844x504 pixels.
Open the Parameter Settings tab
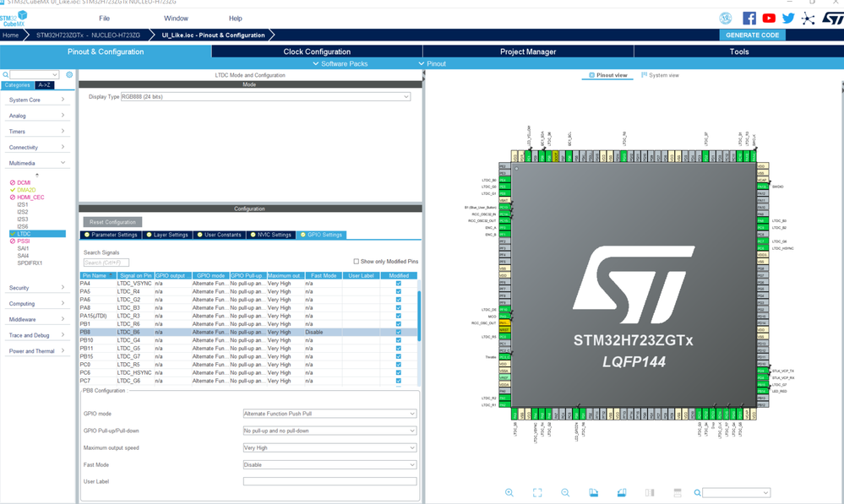(x=111, y=235)
